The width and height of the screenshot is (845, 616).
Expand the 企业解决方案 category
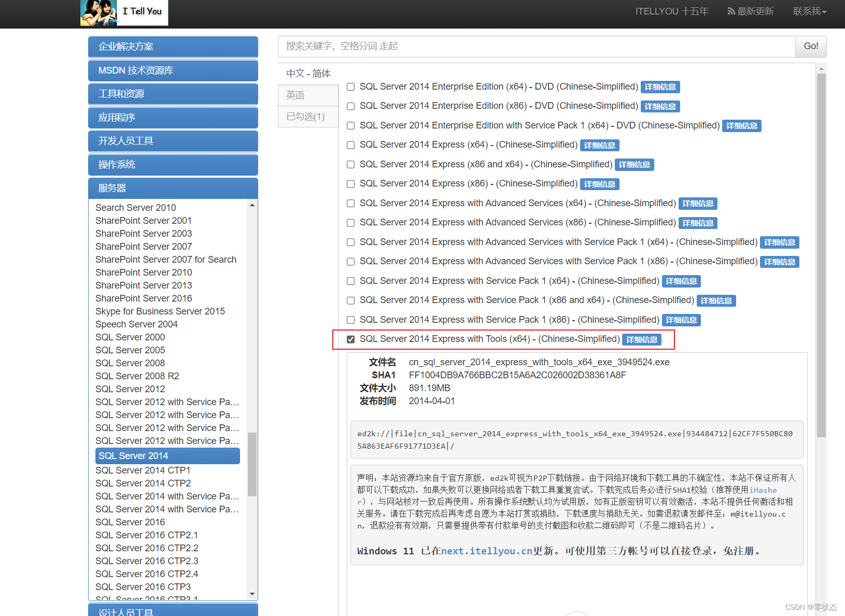pyautogui.click(x=173, y=47)
